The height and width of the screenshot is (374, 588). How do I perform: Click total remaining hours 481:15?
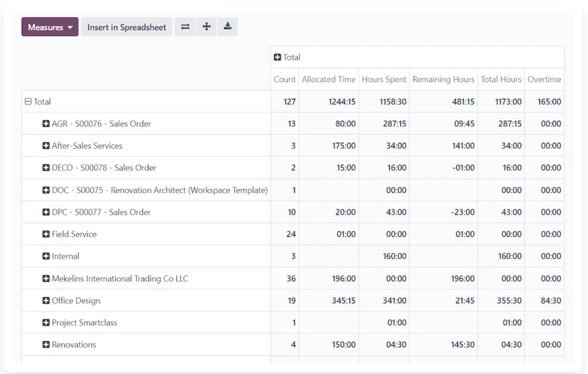(x=443, y=102)
